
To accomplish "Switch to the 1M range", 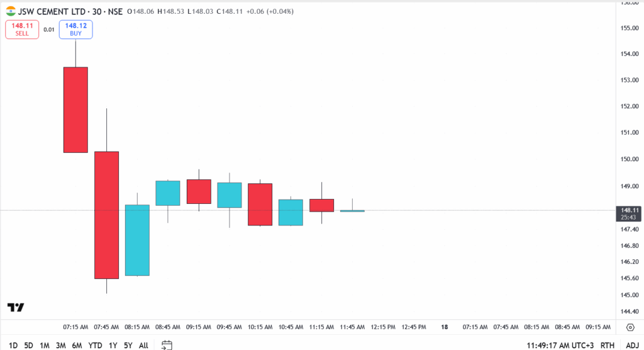I will 45,345.
